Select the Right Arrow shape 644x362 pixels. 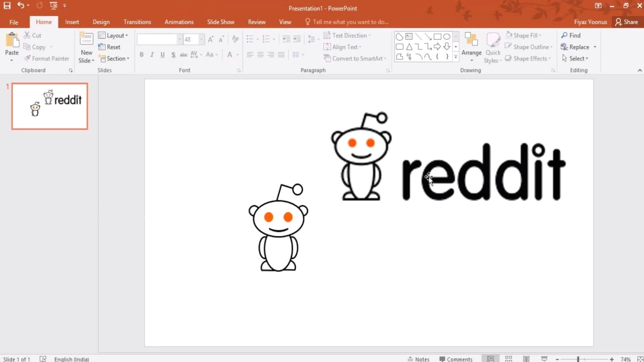[437, 47]
